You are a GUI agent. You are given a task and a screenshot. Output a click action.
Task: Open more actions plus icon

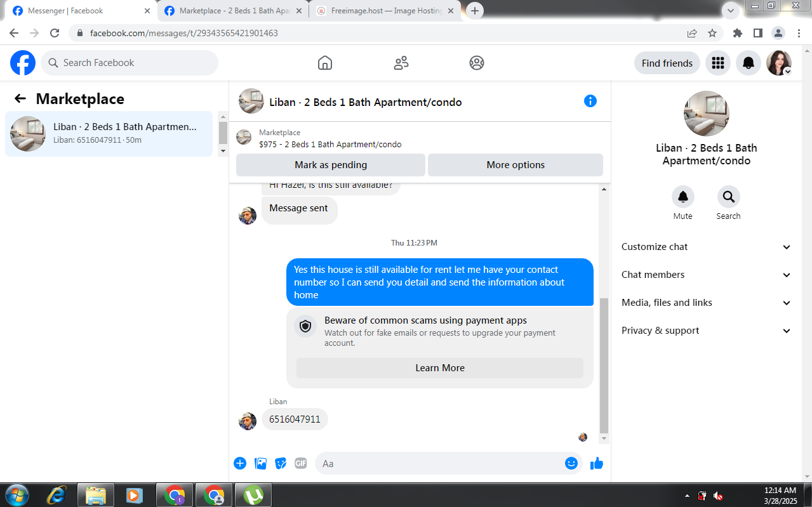point(240,463)
